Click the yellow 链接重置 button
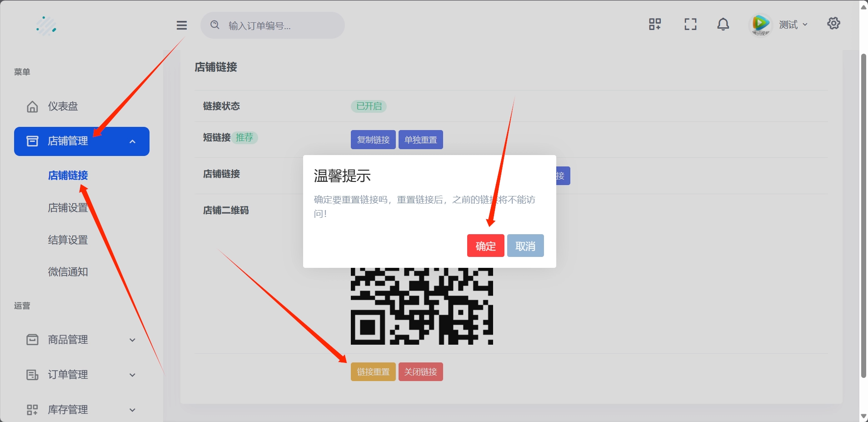Viewport: 868px width, 422px height. (373, 372)
